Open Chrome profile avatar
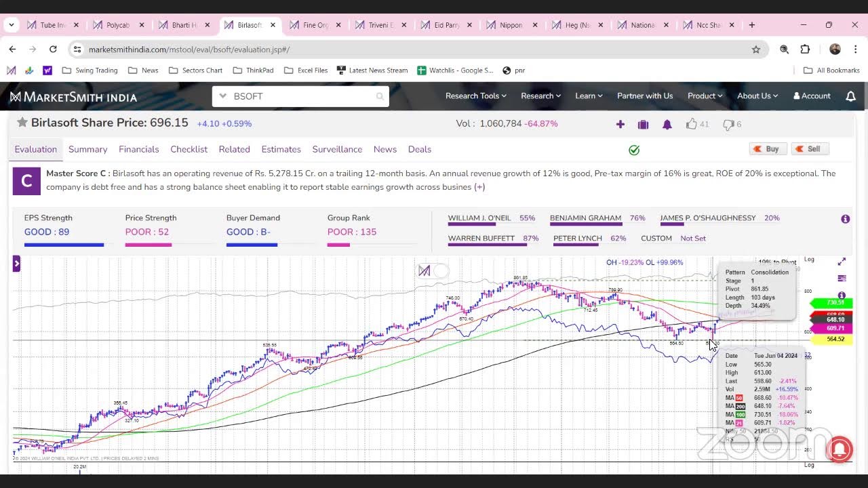 pos(835,49)
